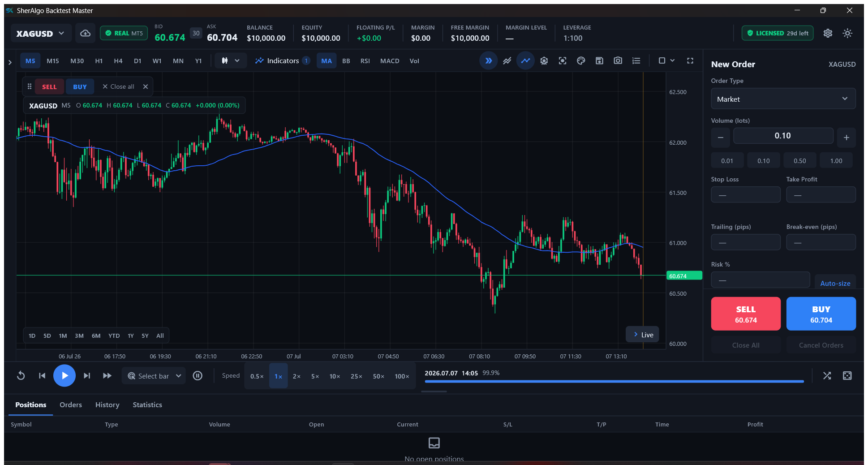
Task: Increase volume with plus button
Action: pos(846,138)
